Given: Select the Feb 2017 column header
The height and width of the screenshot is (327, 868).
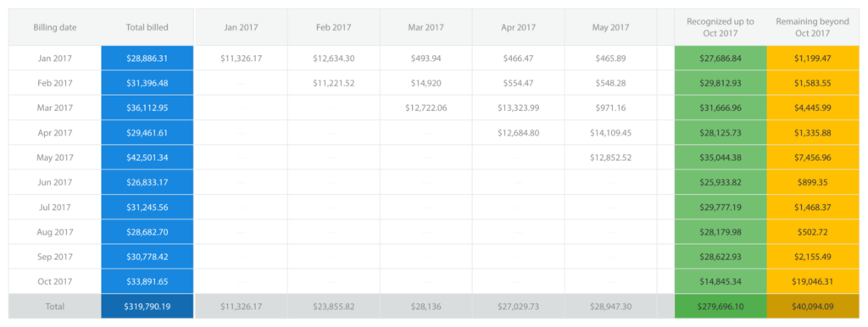Looking at the screenshot, I should [x=333, y=27].
